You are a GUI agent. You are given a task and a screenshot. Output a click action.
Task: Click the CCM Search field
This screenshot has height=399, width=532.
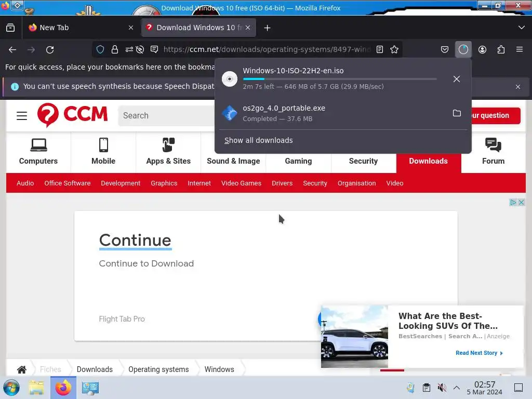tap(166, 116)
